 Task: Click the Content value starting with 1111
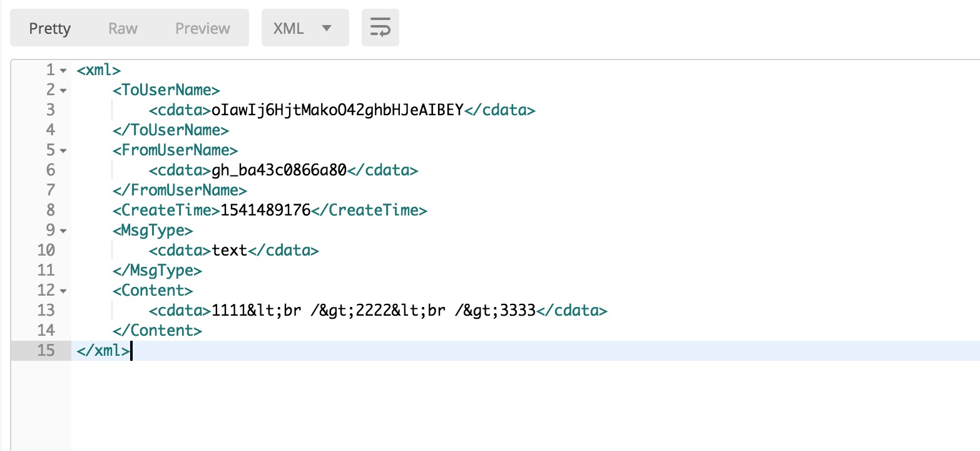(x=374, y=311)
